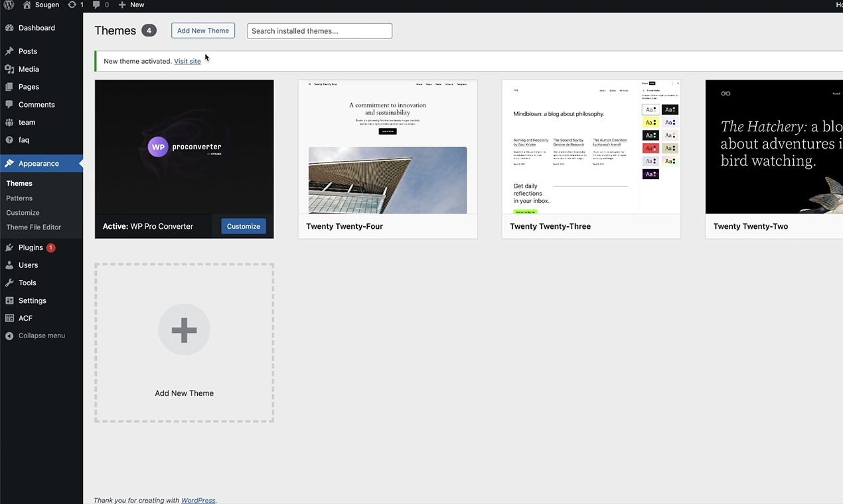Click the Twenty Twenty-Four theme name

click(x=345, y=226)
